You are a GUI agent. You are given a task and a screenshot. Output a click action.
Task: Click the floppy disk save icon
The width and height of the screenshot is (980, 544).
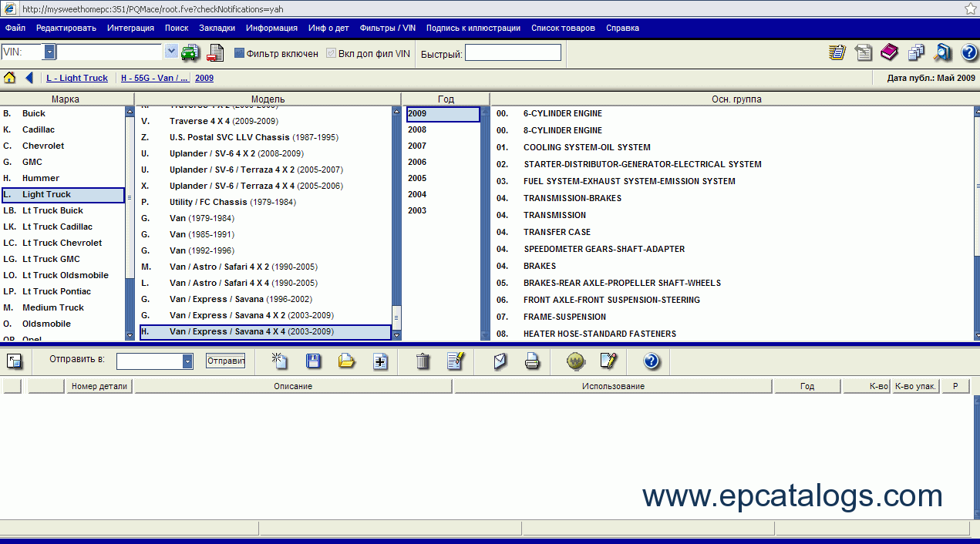click(x=313, y=361)
